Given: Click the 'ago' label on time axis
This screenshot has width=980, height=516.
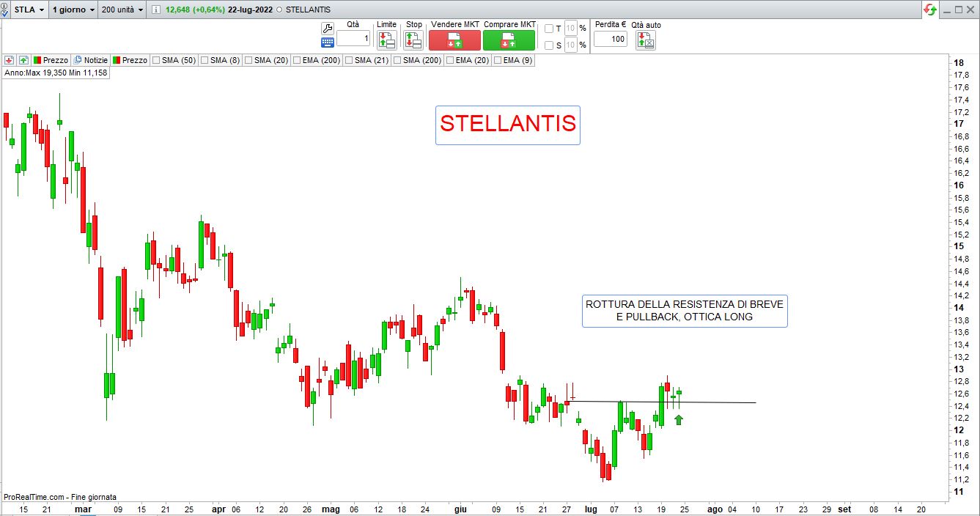Looking at the screenshot, I should (715, 509).
